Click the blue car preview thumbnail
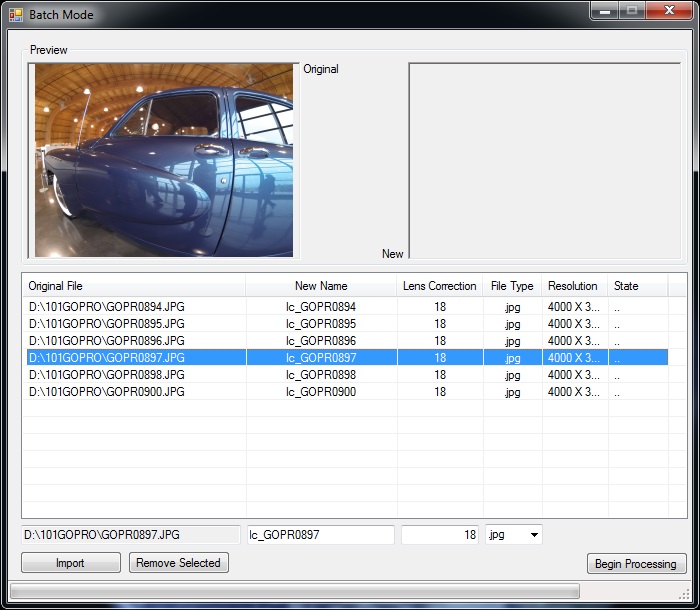 tap(164, 160)
